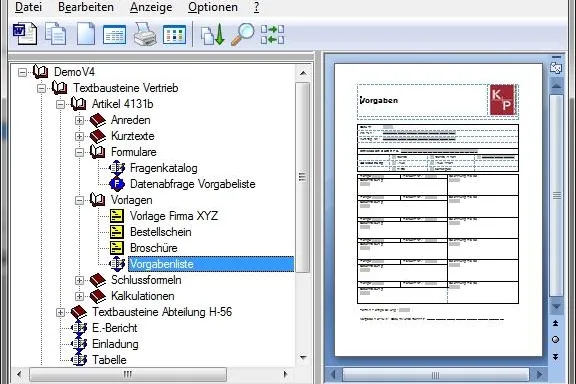
Task: Click the Fragenkatalog form icon
Action: 117,168
